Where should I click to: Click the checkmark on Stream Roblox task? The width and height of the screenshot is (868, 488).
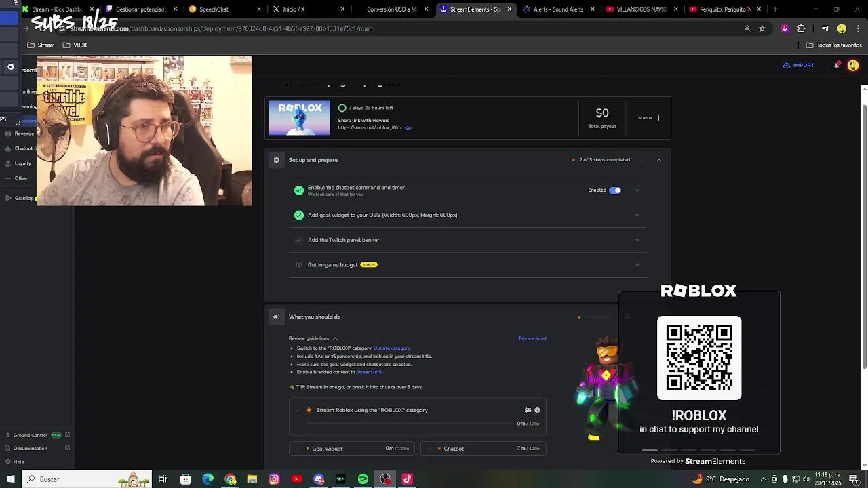(298, 410)
